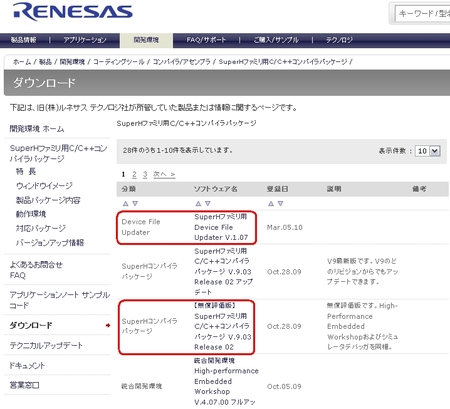Image resolution: width=450 pixels, height=409 pixels.
Task: Click the Renesas logo
Action: [73, 12]
